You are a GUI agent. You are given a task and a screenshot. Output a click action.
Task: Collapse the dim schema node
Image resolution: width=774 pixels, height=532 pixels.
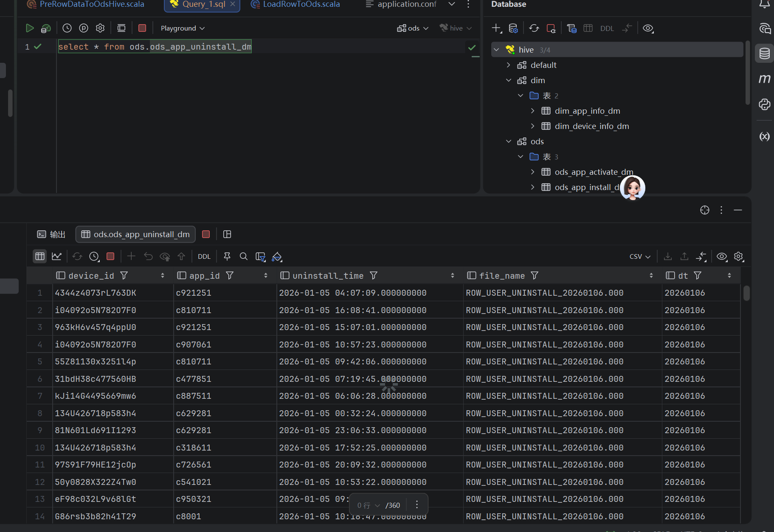click(509, 80)
